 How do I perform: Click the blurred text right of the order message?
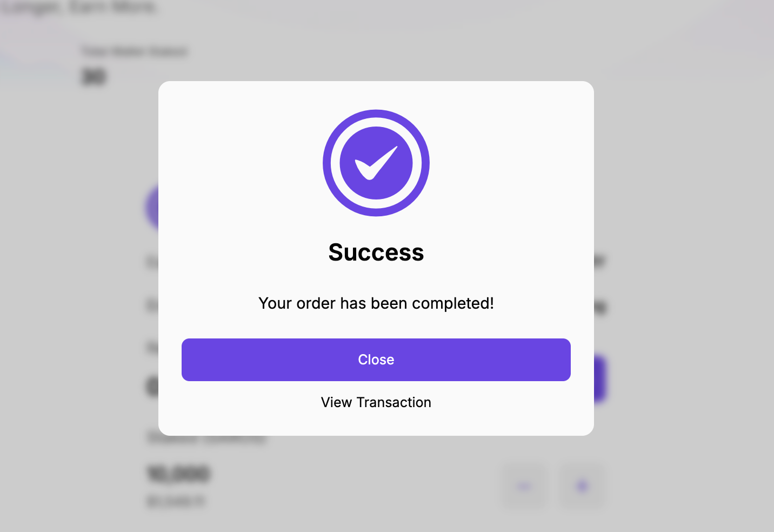click(x=600, y=307)
